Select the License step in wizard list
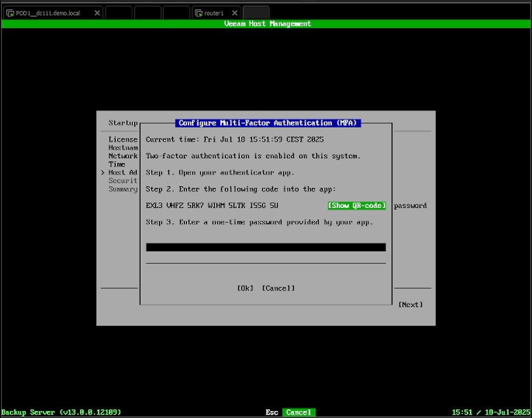Screen dimensions: 532x418 [123, 140]
